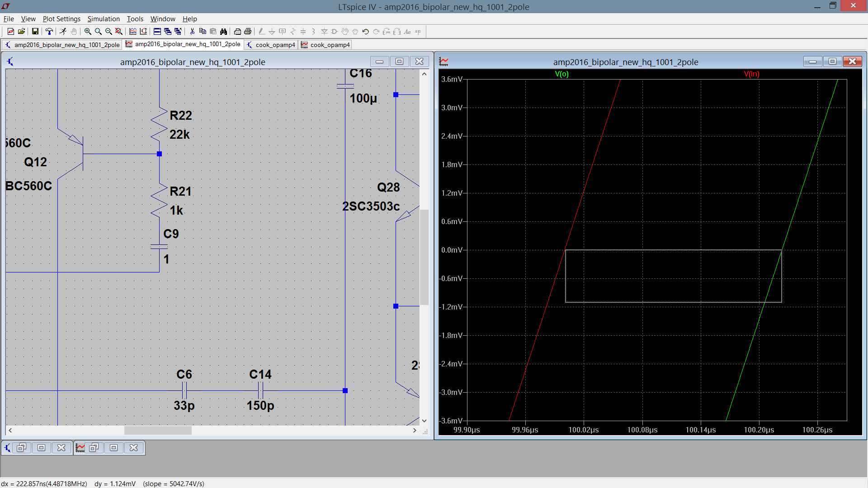
Task: Switch to cook_opamp4 schematic tab
Action: 271,45
